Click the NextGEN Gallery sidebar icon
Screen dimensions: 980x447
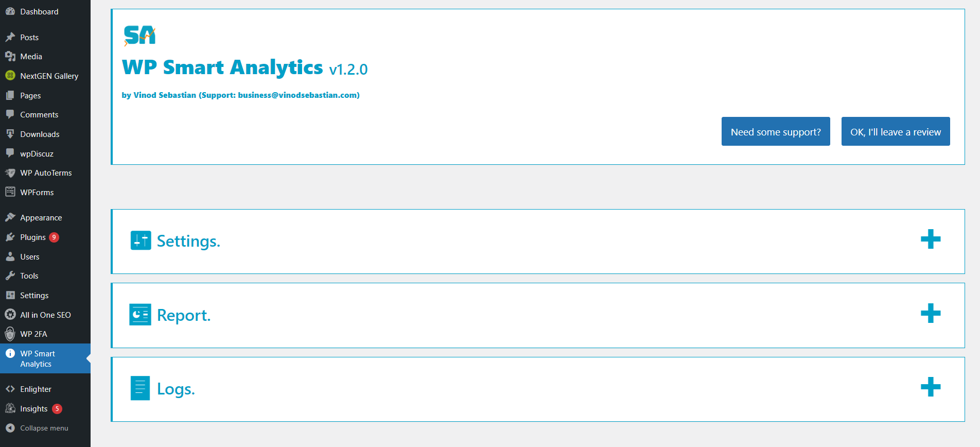point(10,76)
